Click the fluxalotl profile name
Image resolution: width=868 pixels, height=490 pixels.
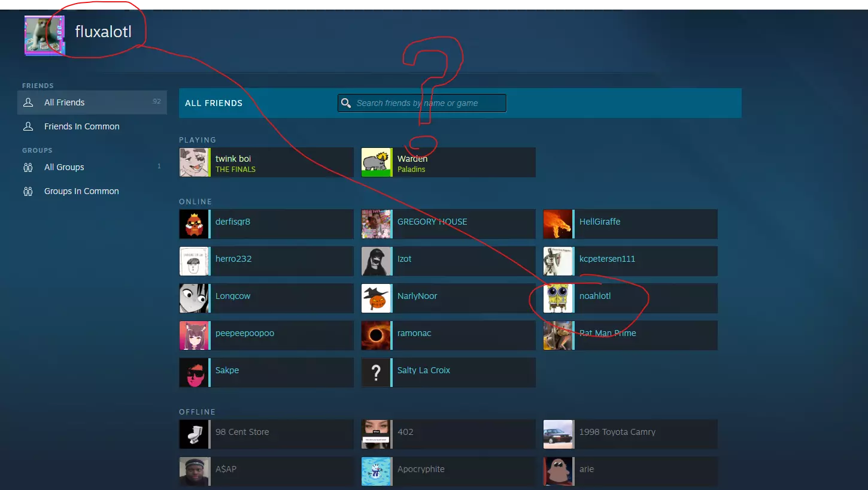tap(103, 32)
